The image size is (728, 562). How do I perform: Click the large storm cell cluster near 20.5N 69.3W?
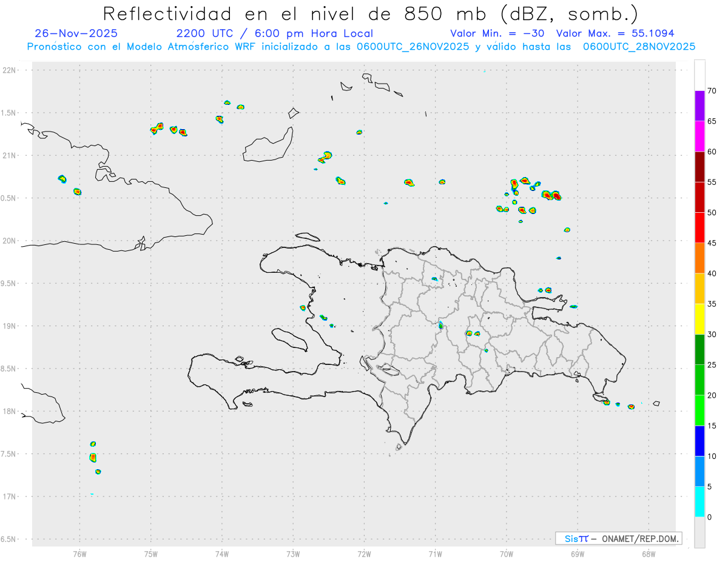click(x=551, y=195)
